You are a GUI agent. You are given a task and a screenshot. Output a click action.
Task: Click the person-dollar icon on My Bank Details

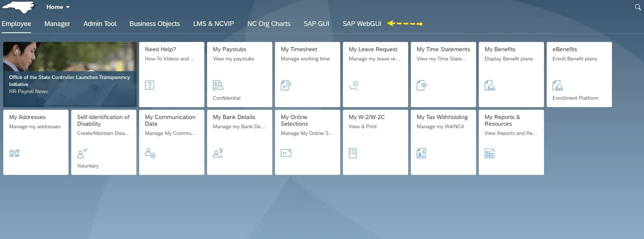coord(218,153)
